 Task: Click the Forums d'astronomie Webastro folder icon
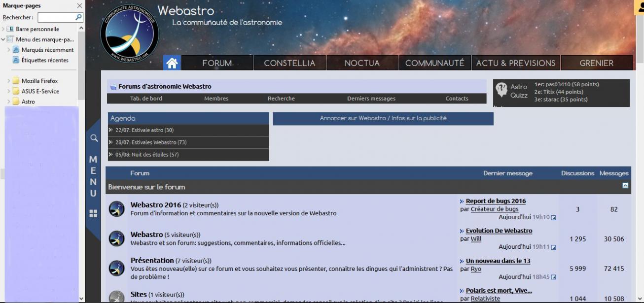click(113, 87)
